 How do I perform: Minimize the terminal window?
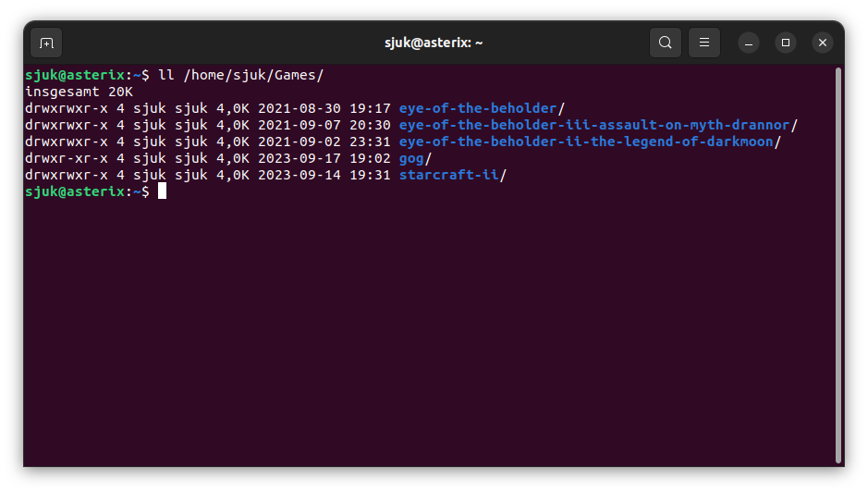749,43
